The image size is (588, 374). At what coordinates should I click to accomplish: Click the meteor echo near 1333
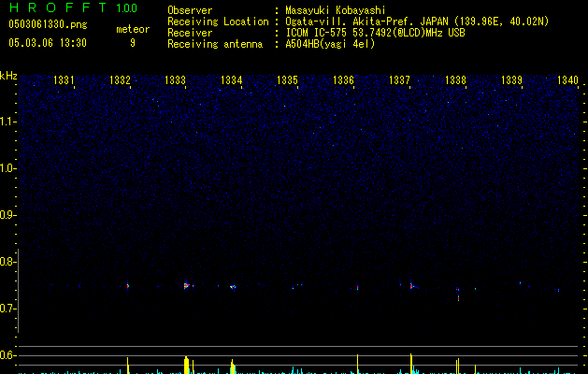tap(186, 285)
